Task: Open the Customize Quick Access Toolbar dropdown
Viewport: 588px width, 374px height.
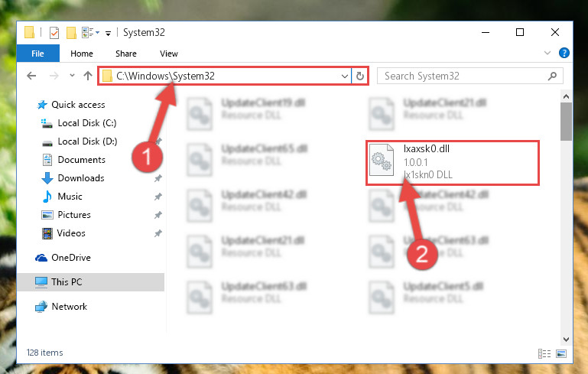Action: tap(108, 34)
